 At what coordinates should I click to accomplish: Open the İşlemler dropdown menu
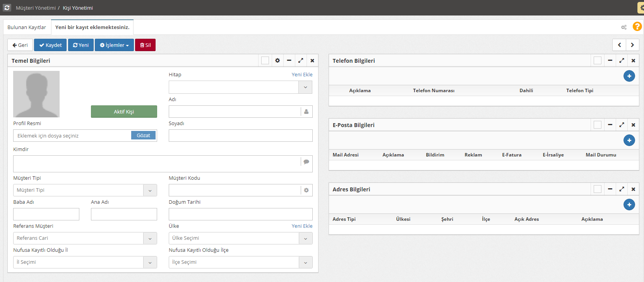[x=114, y=45]
